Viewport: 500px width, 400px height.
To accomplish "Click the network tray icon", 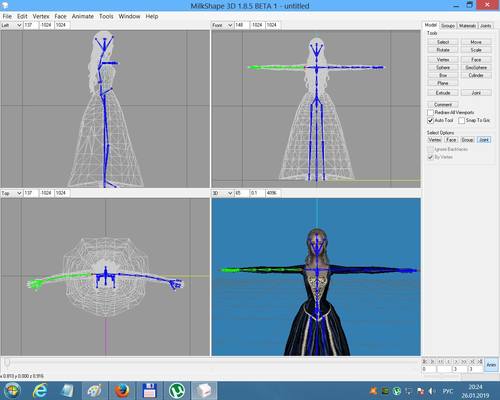I will 409,391.
